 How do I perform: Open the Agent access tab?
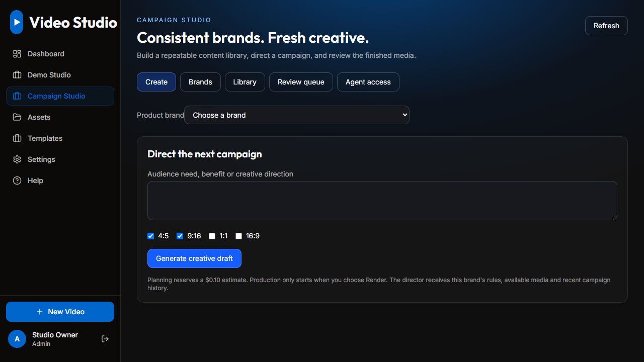click(368, 82)
